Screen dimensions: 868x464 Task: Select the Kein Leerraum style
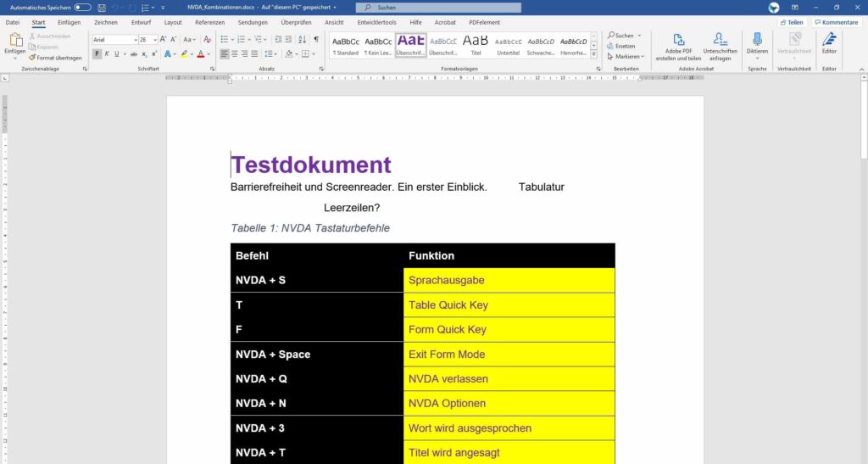pyautogui.click(x=378, y=45)
